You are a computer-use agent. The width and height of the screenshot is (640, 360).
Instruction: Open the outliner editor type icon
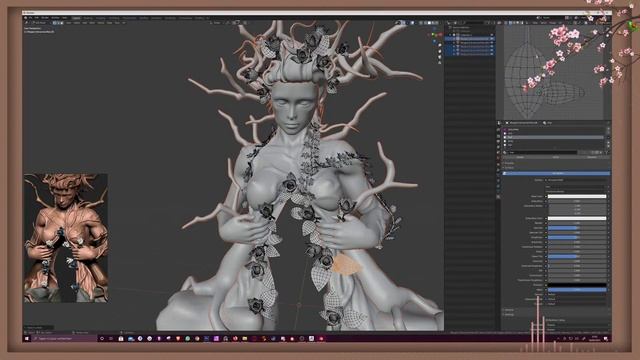tap(449, 23)
